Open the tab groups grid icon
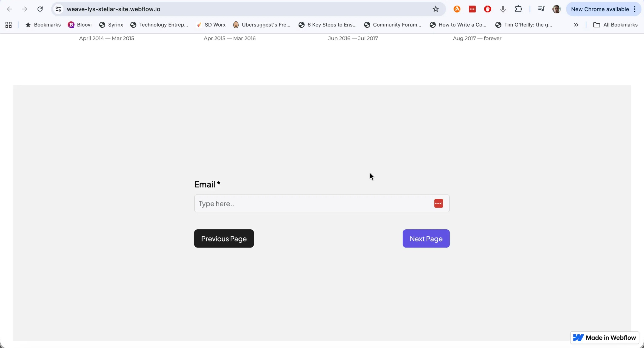The image size is (644, 348). tap(8, 24)
